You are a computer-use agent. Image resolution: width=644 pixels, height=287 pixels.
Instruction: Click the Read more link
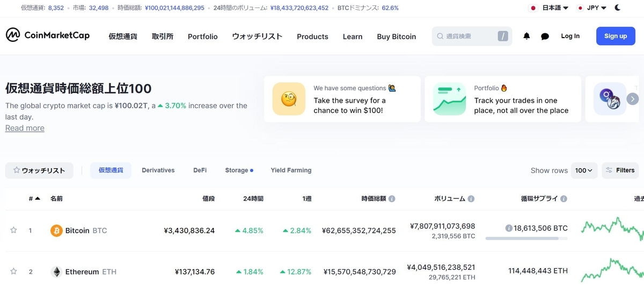coord(25,128)
